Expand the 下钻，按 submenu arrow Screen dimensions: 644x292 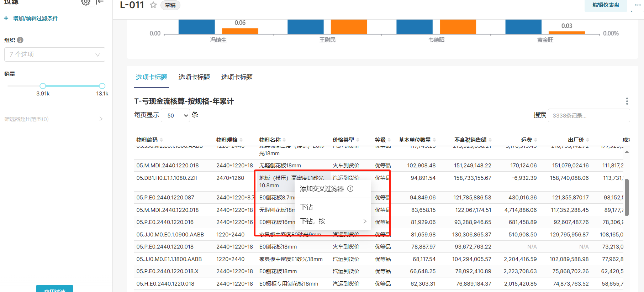pos(365,221)
